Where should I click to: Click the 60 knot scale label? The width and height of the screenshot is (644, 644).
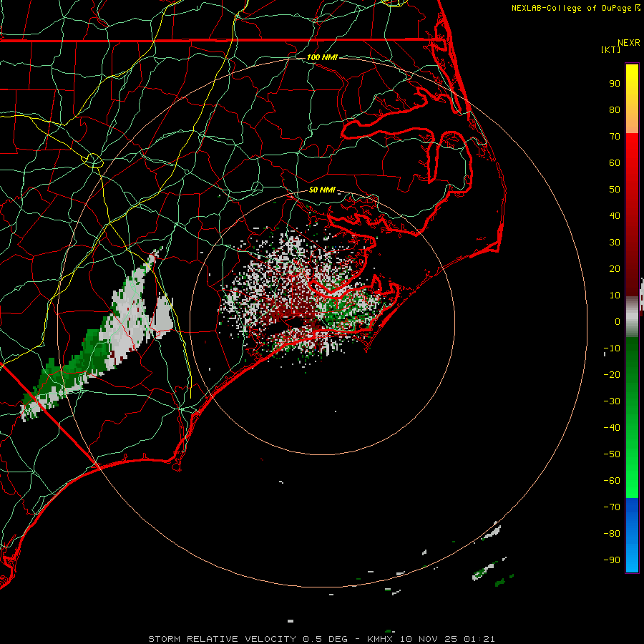coord(615,163)
